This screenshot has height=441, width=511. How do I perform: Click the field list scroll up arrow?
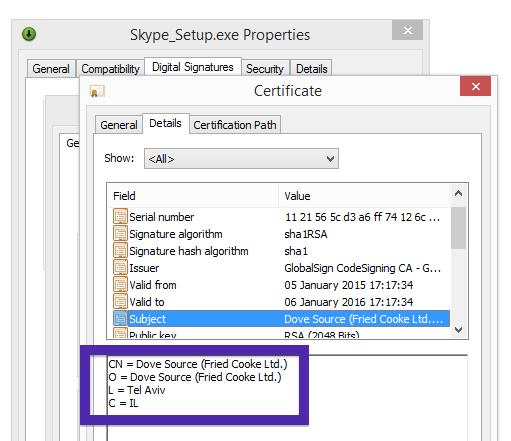458,193
